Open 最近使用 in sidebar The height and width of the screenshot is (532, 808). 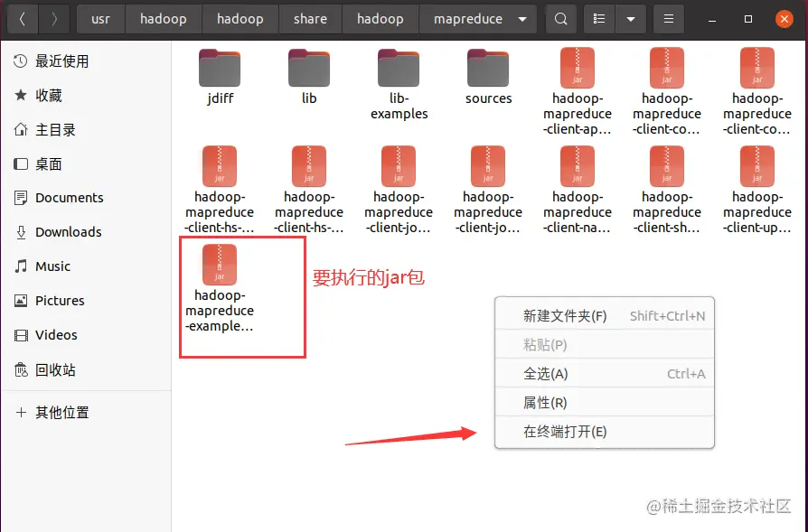coord(86,61)
